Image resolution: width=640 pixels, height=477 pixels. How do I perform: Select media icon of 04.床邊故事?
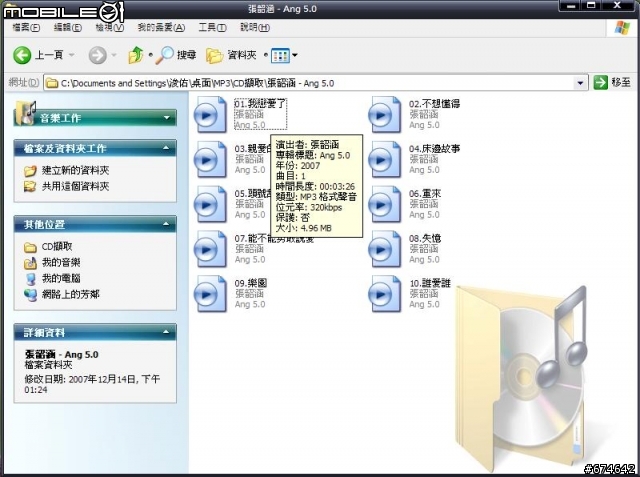pos(385,160)
